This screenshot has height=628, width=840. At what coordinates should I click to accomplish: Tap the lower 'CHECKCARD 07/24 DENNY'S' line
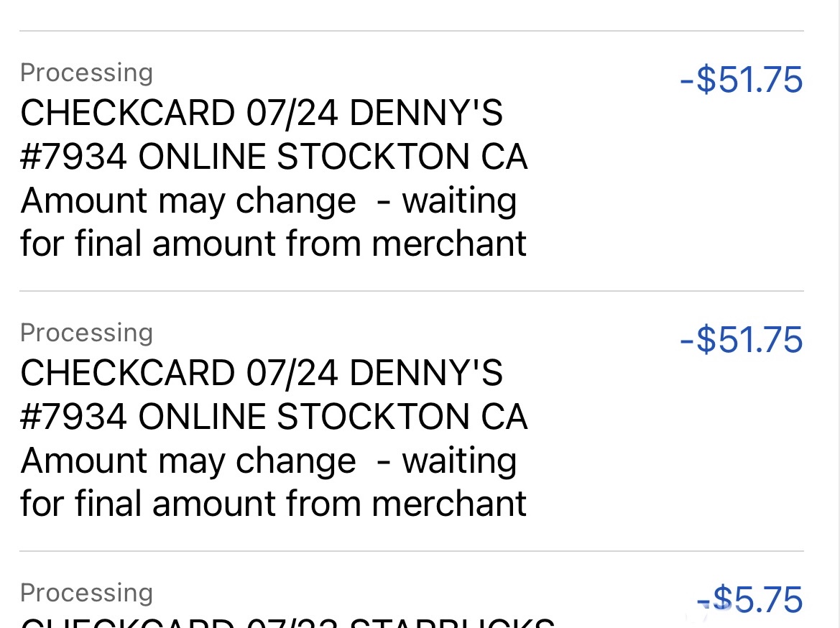click(262, 374)
